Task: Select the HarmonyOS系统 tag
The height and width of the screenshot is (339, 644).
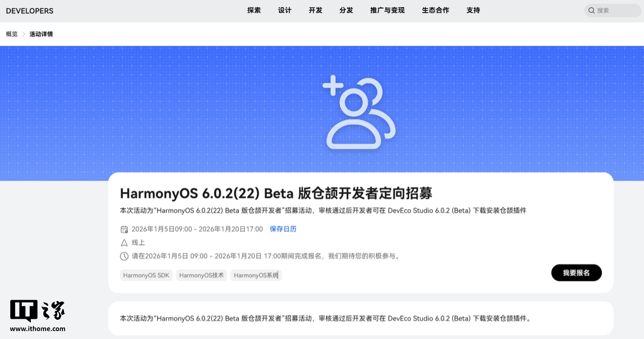Action: 256,275
